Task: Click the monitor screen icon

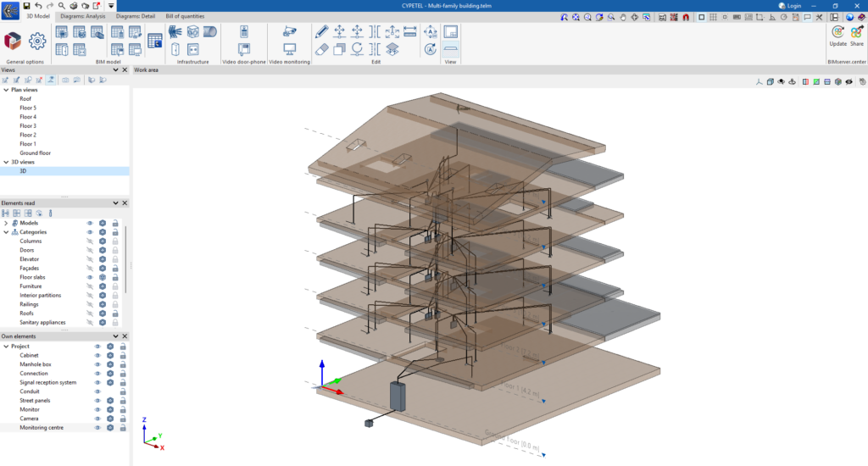Action: point(290,50)
